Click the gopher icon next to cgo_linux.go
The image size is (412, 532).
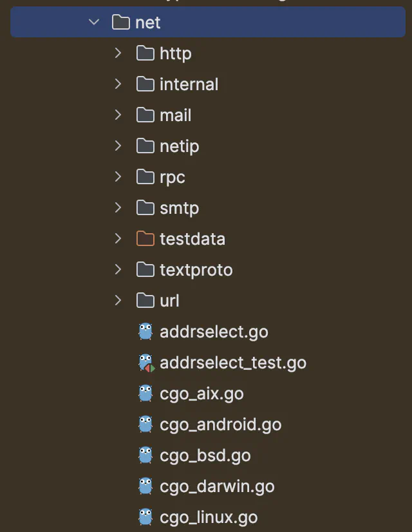tap(146, 517)
